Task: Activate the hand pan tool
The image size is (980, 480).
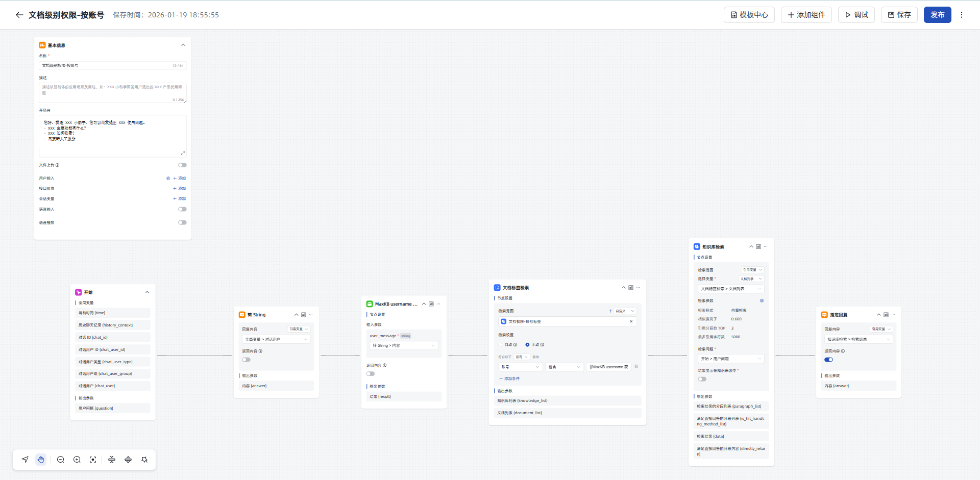Action: point(41,460)
